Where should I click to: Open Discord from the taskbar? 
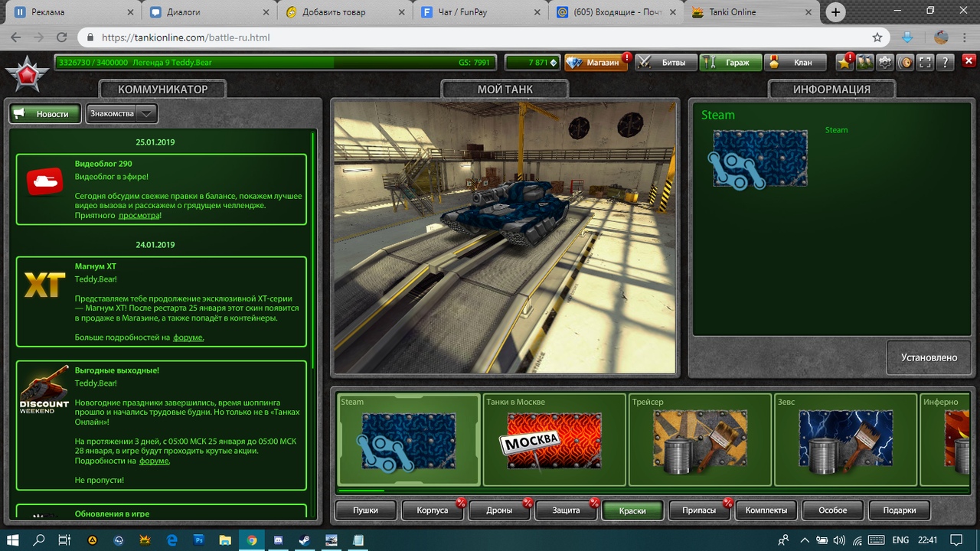[279, 540]
